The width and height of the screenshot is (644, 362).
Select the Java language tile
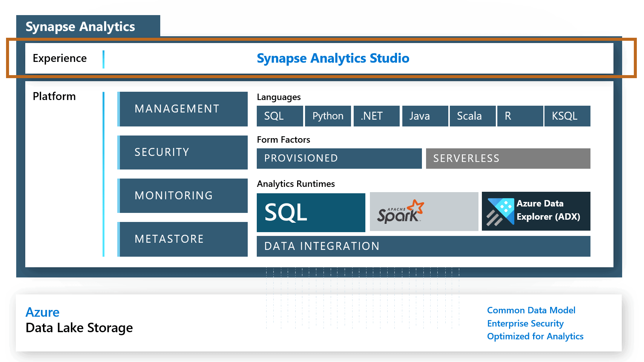(x=425, y=116)
